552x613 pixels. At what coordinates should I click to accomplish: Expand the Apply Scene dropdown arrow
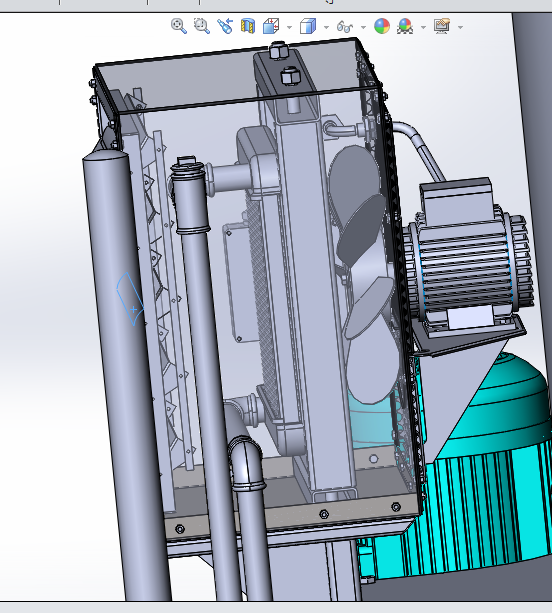[x=423, y=27]
